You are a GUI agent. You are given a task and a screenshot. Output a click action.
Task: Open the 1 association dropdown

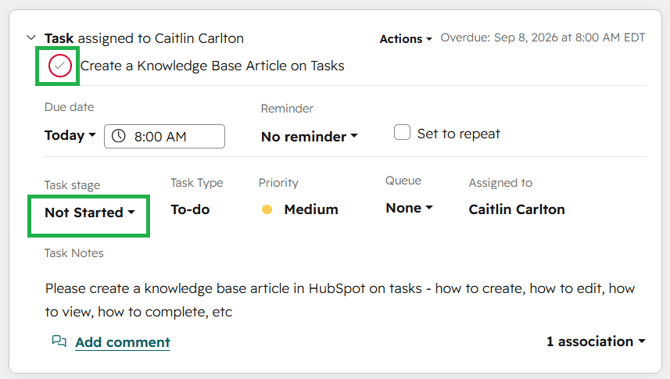click(596, 341)
